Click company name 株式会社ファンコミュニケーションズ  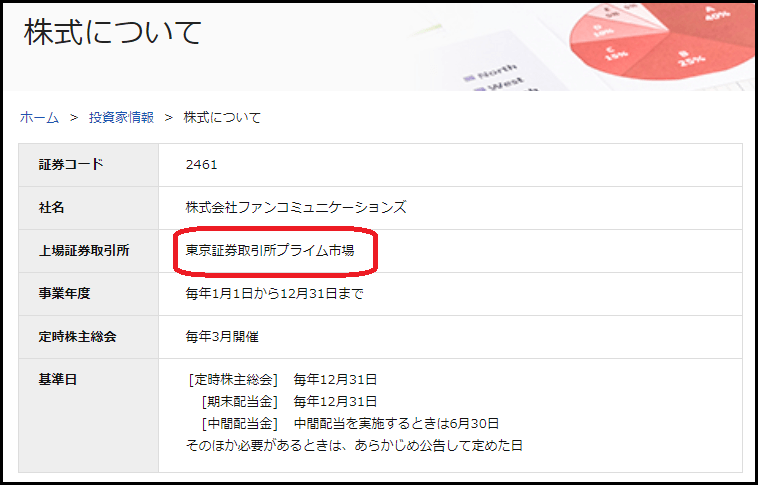pos(296,208)
